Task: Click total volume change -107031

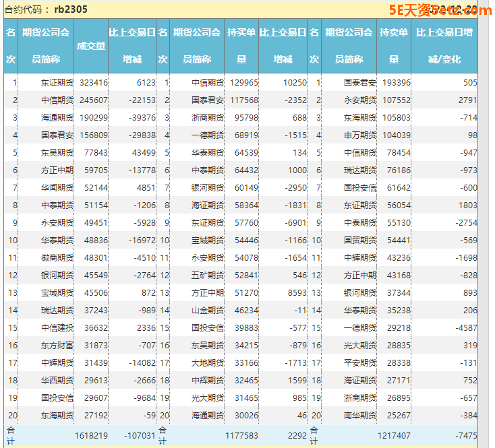Action: pos(140,436)
